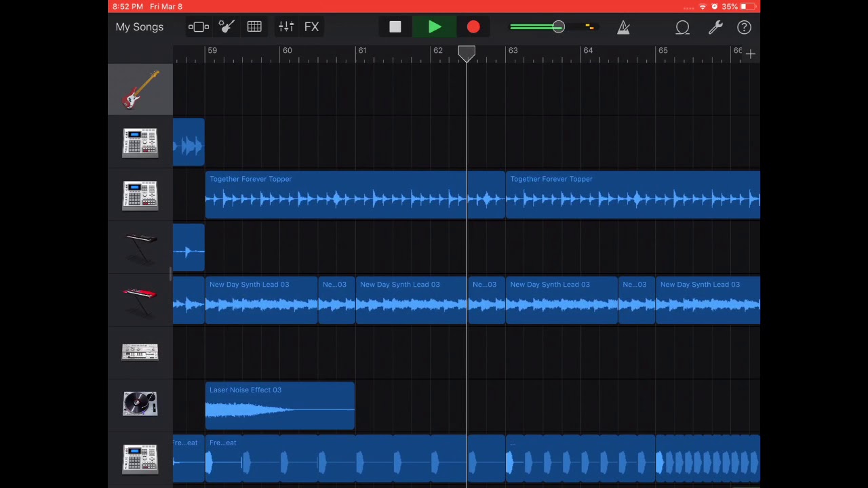Open song sections with the plus icon
Viewport: 868px width, 488px height.
coord(750,54)
